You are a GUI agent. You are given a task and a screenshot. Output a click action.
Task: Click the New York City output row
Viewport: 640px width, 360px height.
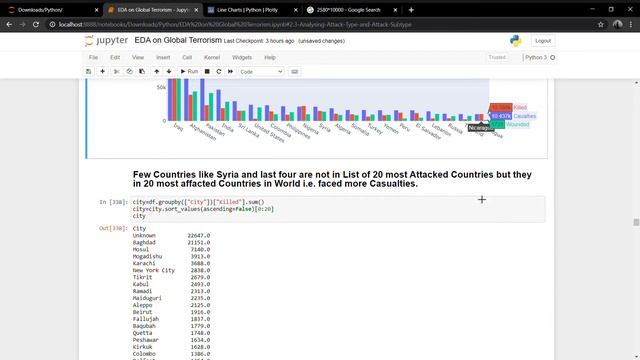171,270
